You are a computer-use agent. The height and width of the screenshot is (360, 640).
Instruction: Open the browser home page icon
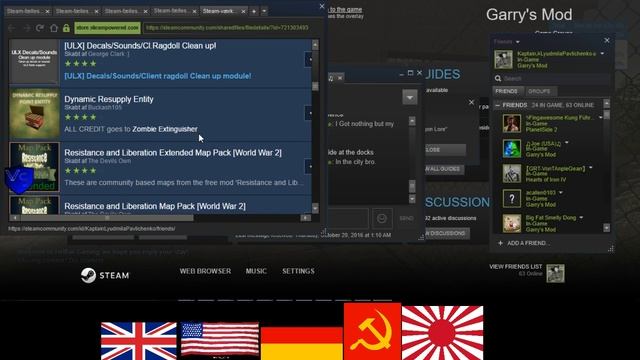(x=53, y=28)
